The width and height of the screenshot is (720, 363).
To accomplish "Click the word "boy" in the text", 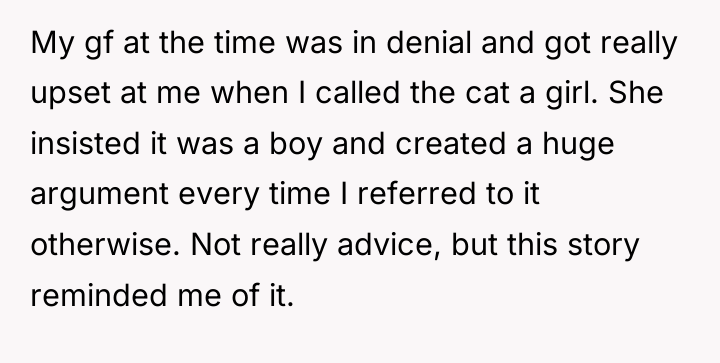I will [295, 145].
